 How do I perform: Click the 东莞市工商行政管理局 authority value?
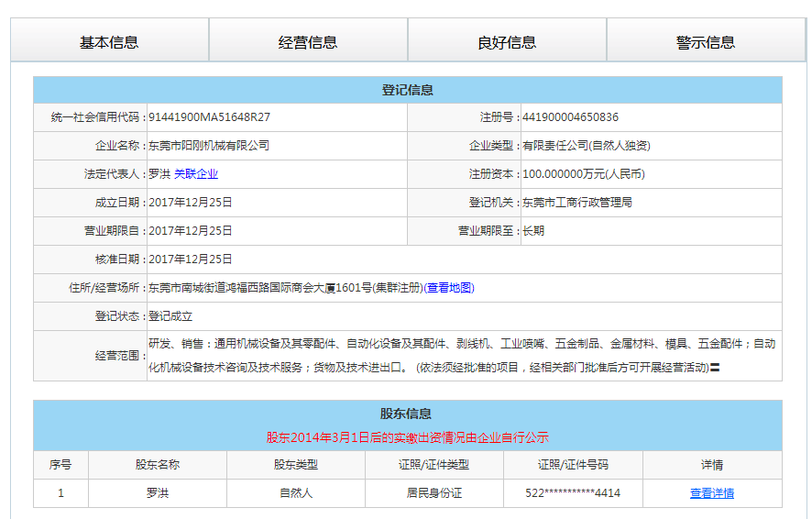[576, 203]
